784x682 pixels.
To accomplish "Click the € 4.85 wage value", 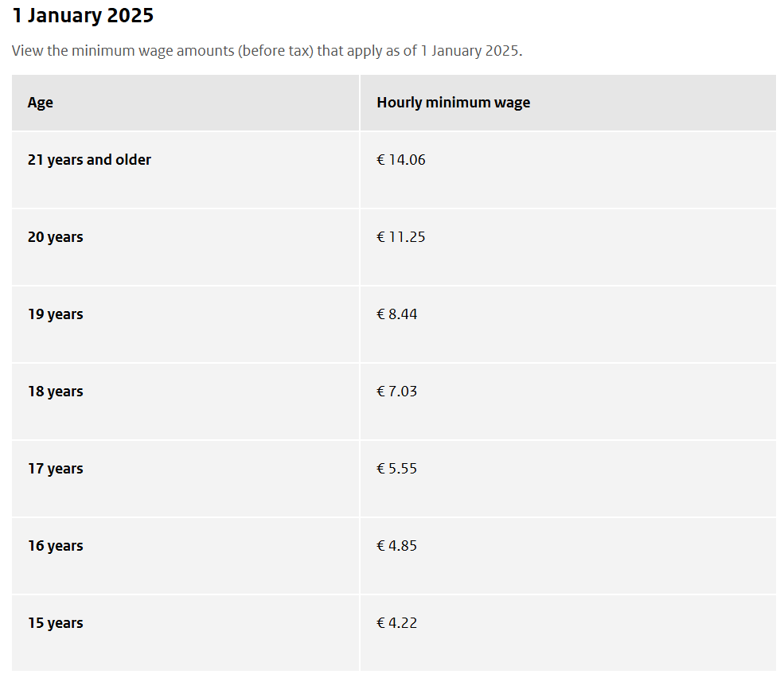I will coord(396,546).
